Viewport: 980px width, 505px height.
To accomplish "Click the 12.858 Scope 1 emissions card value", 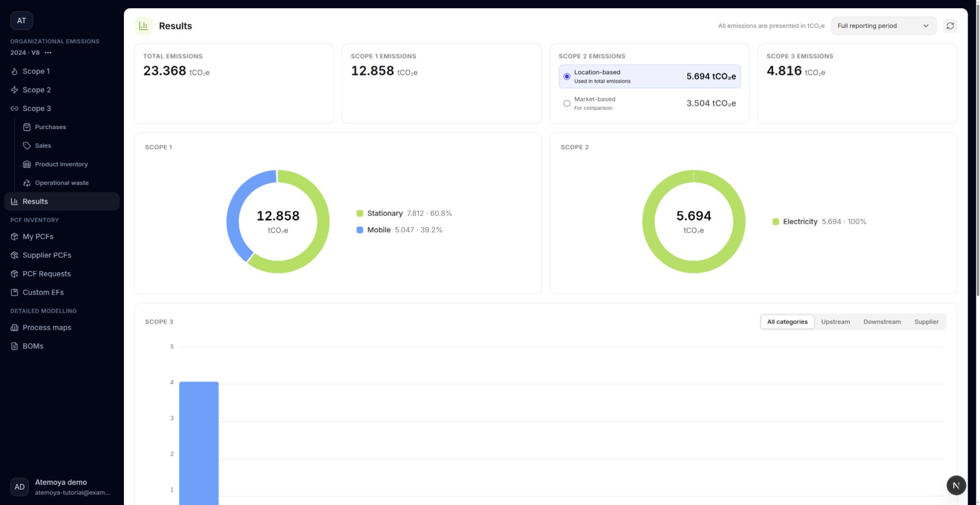I will tap(373, 71).
